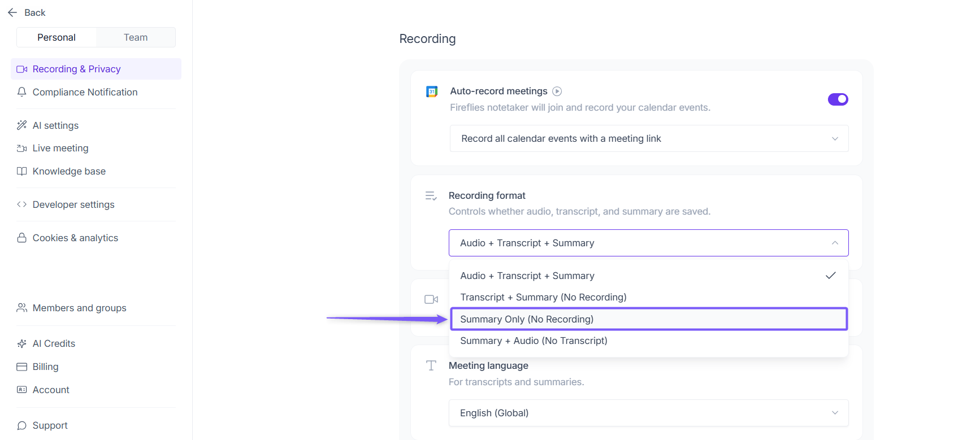Pick Summary + Audio (No Transcript)
The width and height of the screenshot is (980, 440).
tap(534, 341)
